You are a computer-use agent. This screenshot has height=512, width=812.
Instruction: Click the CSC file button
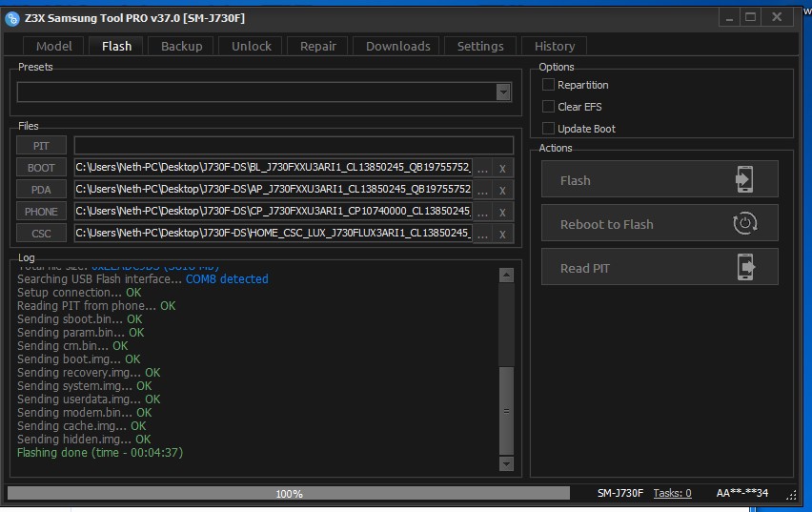click(41, 234)
